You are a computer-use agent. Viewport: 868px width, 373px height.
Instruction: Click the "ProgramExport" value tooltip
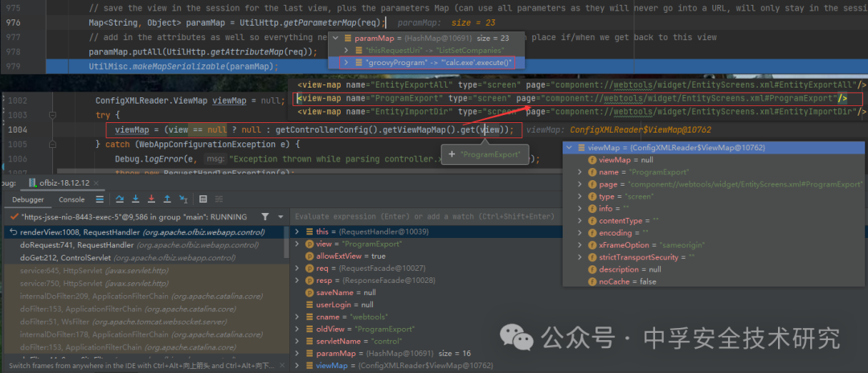click(485, 154)
